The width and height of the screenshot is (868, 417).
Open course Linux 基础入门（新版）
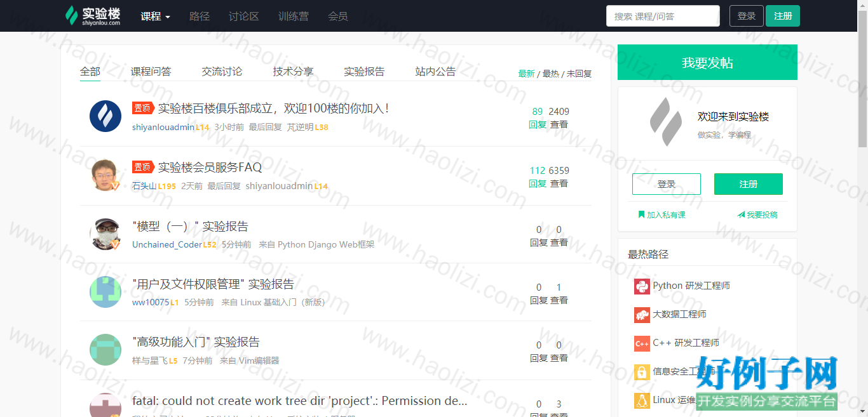click(283, 302)
